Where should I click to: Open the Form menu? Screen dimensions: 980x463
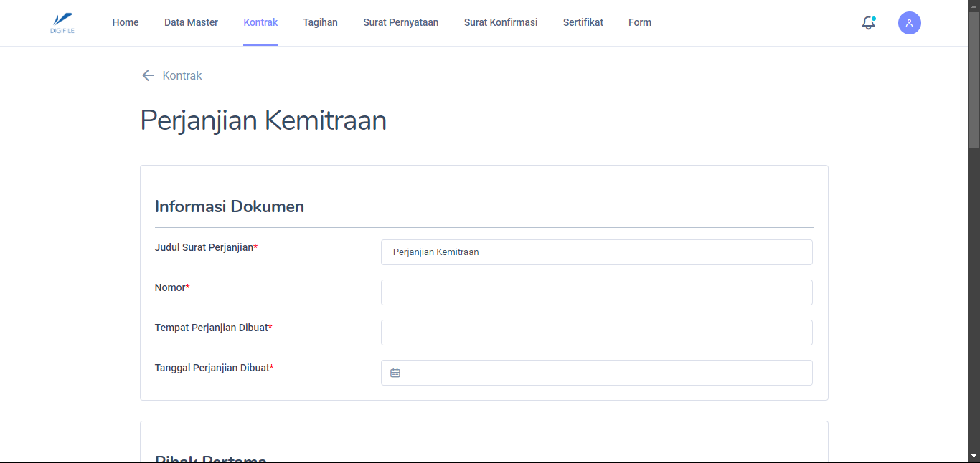[x=639, y=22]
